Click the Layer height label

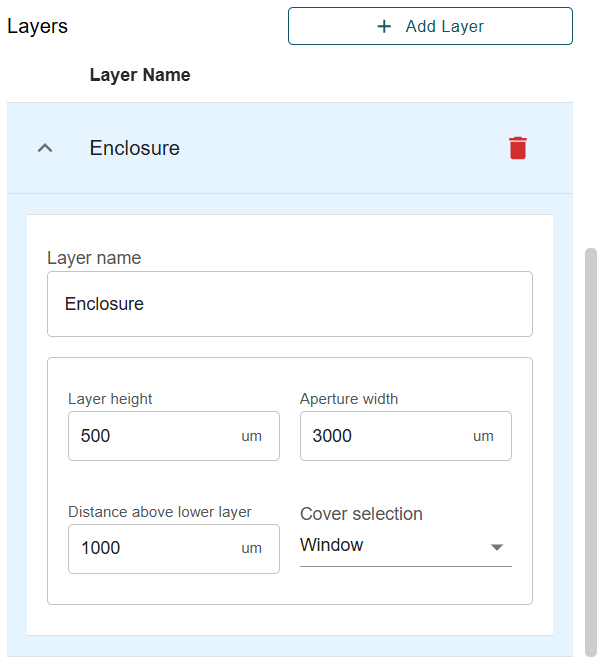click(110, 399)
